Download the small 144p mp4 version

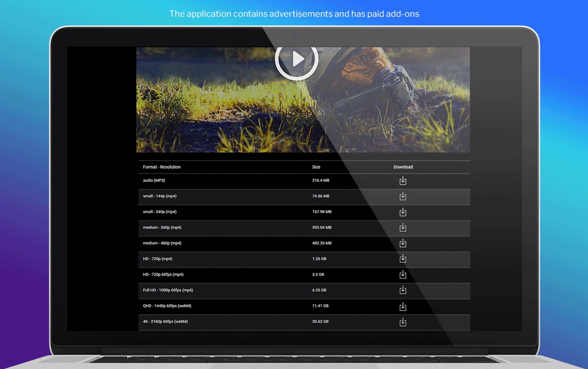coord(403,196)
